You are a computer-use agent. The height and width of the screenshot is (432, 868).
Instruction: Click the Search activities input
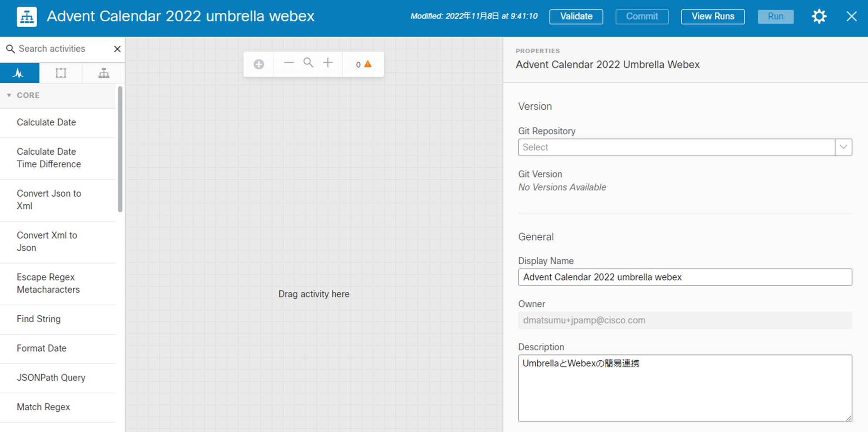point(64,49)
